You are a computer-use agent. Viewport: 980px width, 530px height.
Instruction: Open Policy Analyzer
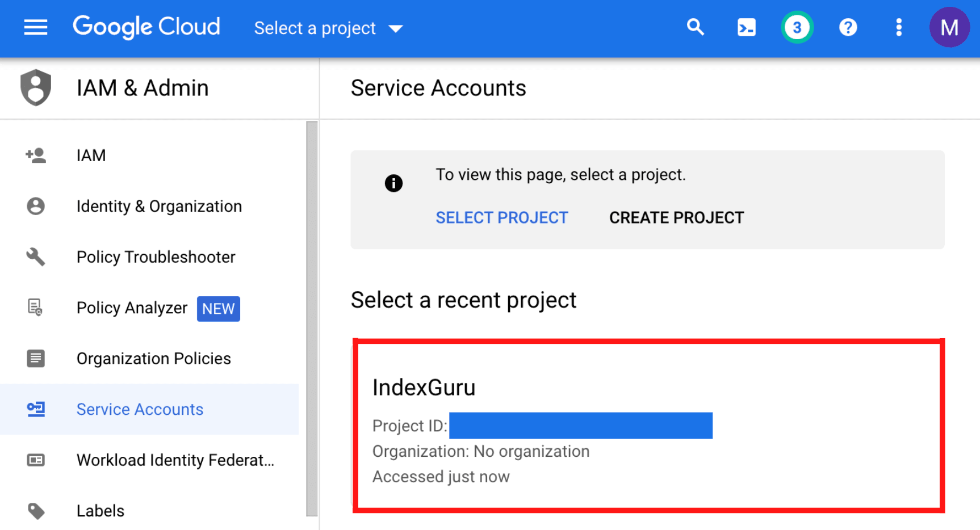132,308
